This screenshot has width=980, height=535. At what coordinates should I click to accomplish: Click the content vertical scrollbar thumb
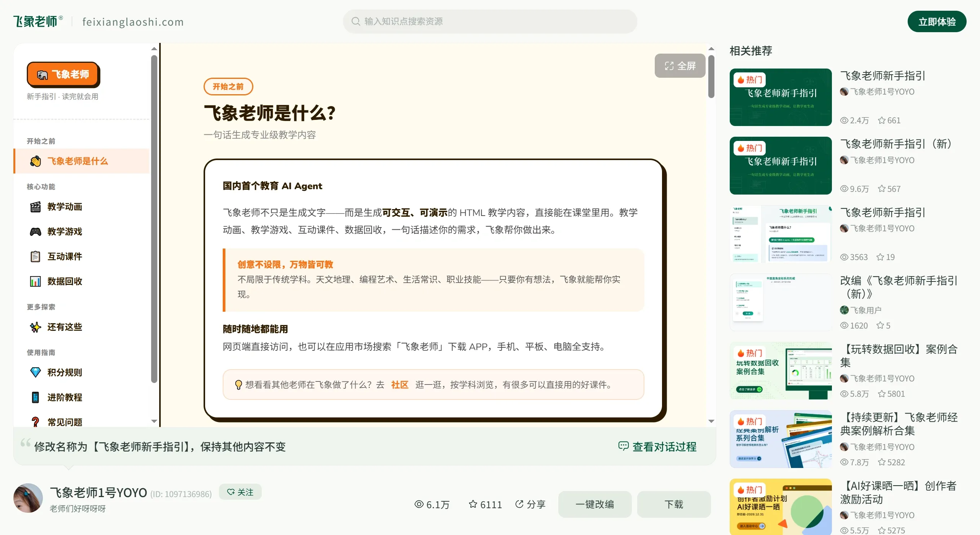click(711, 77)
